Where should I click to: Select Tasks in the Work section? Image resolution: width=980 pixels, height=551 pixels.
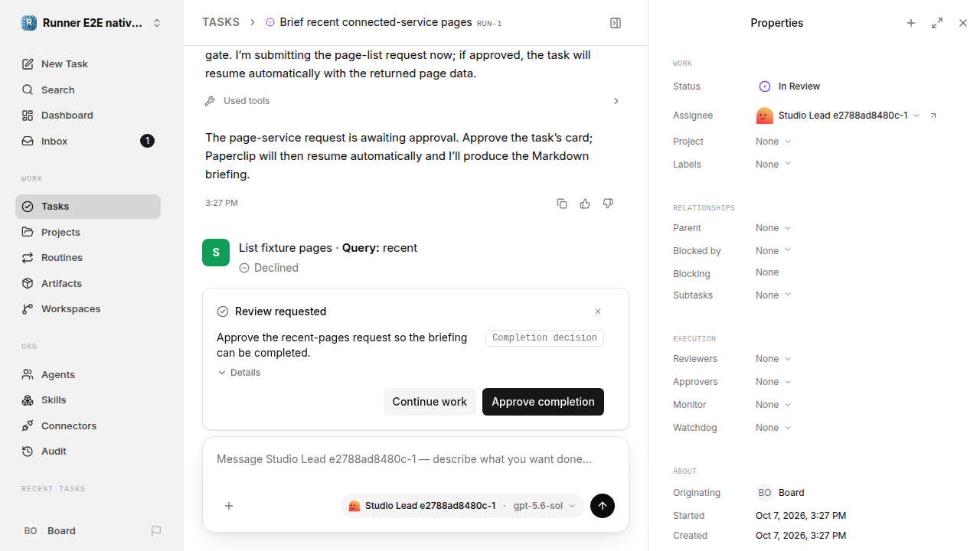coord(88,207)
